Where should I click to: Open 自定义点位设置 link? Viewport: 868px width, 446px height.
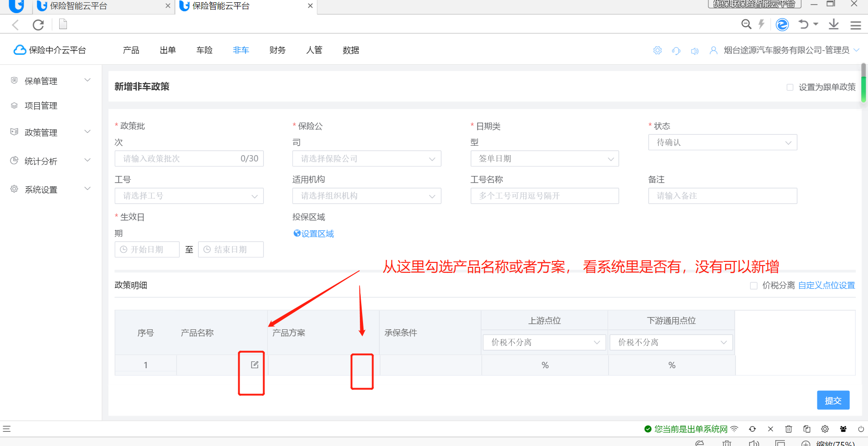tap(826, 285)
